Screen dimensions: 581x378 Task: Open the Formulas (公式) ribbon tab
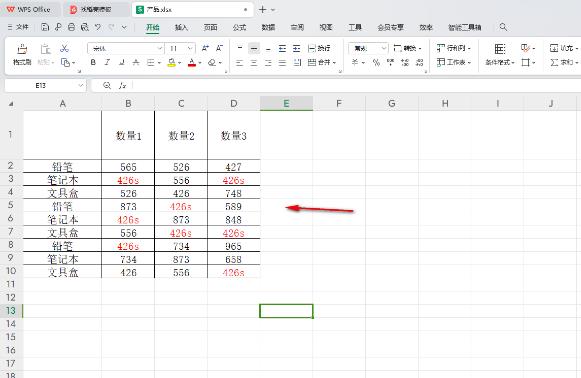click(x=239, y=27)
